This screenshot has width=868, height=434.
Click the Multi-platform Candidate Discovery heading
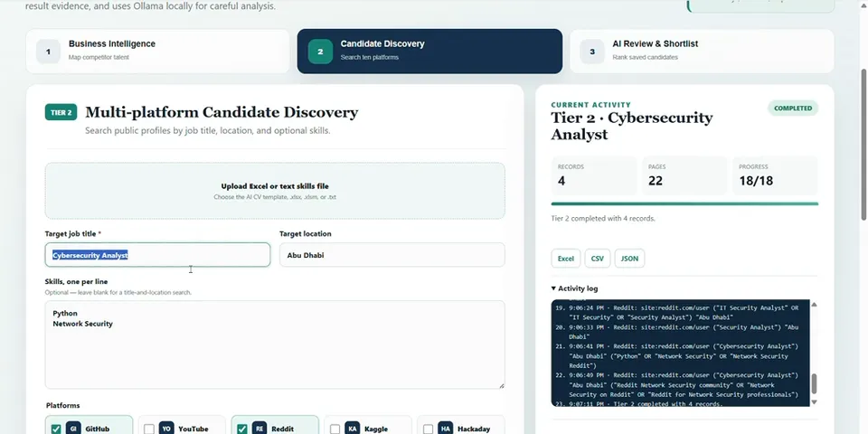(x=222, y=112)
